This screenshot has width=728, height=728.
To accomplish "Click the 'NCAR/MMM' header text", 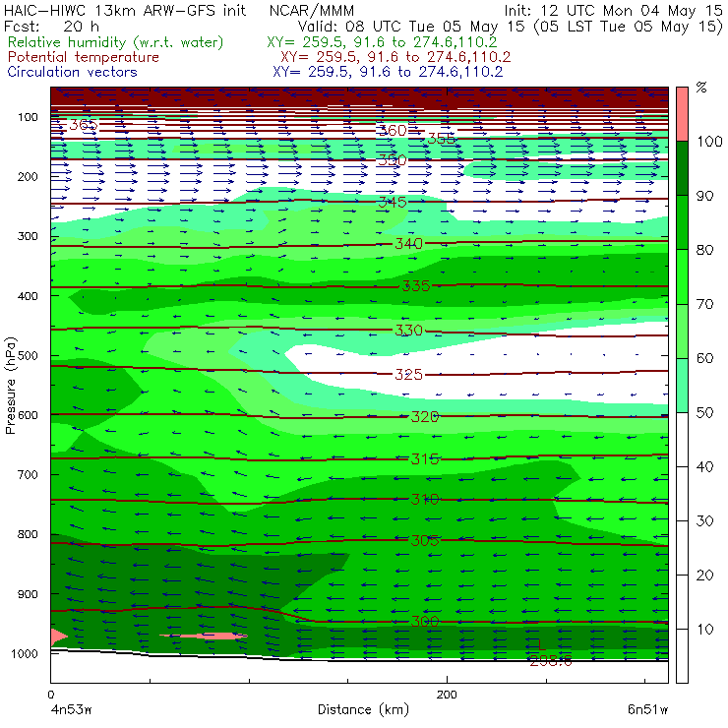I will click(x=312, y=10).
